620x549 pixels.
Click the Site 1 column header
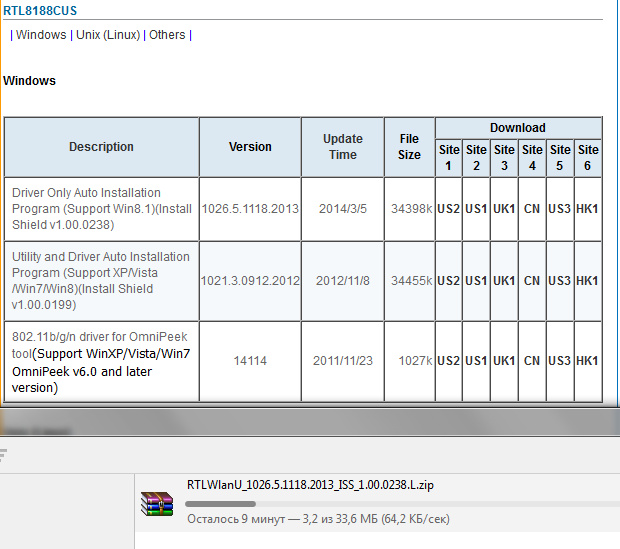click(449, 157)
